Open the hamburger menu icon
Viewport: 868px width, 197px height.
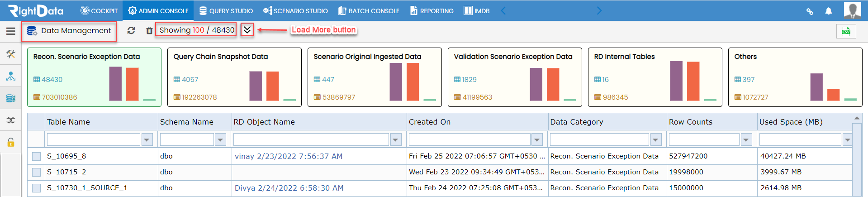point(10,31)
